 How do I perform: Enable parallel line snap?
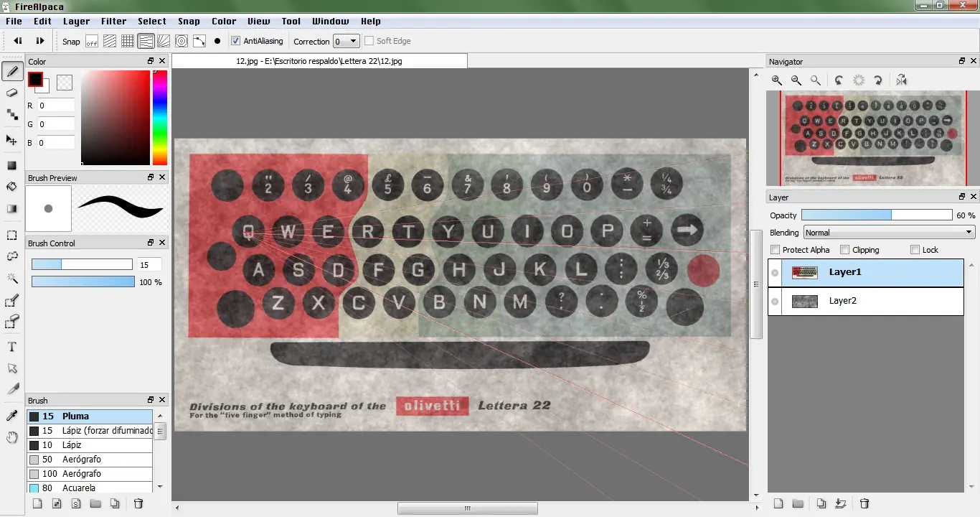pos(110,41)
